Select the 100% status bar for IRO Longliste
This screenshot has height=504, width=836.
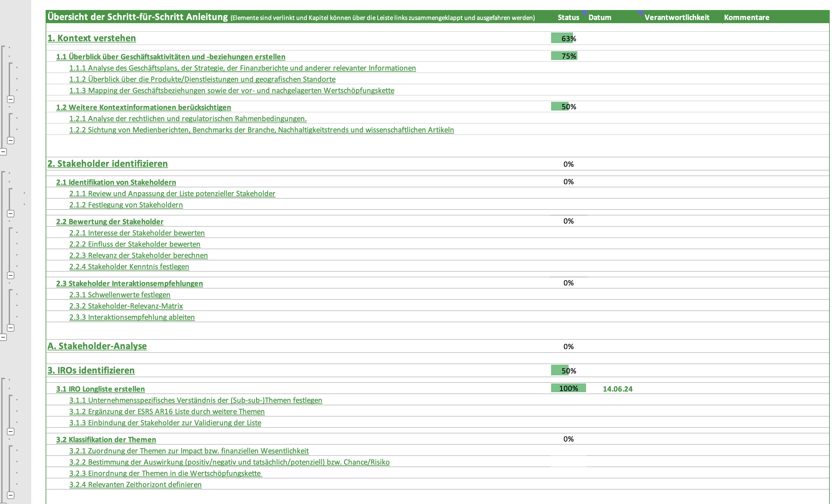coord(569,388)
